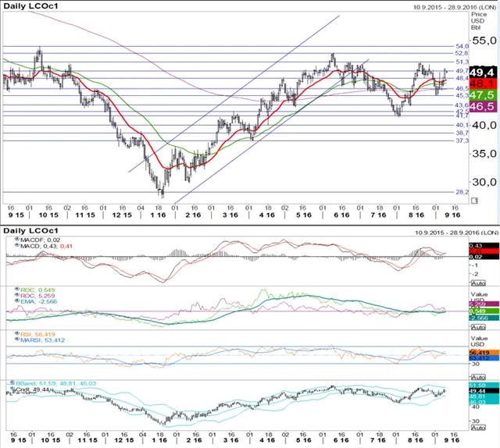Click the 28,2 support level label
Screen dimensions: 500x448
click(461, 192)
